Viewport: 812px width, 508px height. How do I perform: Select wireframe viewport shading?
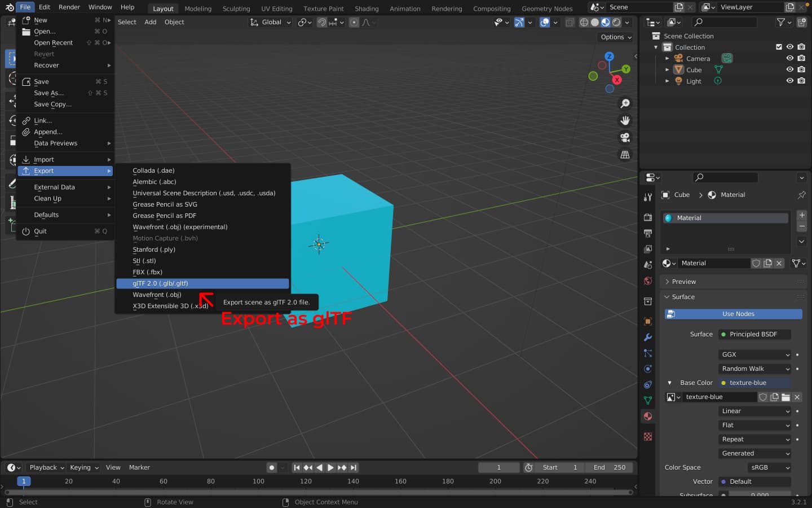pos(584,23)
